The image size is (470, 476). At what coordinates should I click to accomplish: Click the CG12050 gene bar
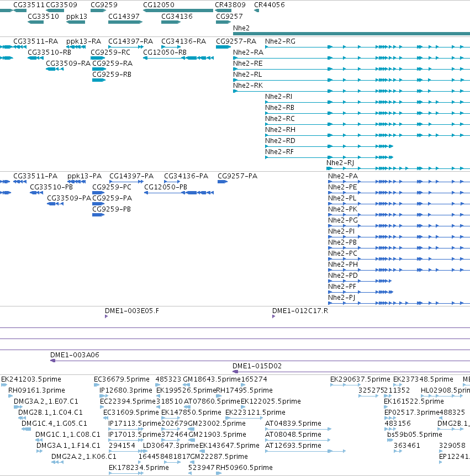[178, 10]
